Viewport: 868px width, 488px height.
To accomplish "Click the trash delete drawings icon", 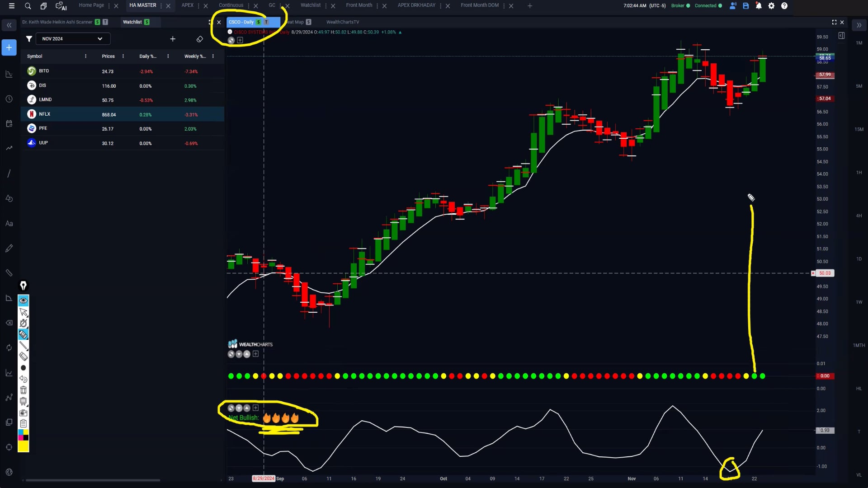I will (24, 390).
